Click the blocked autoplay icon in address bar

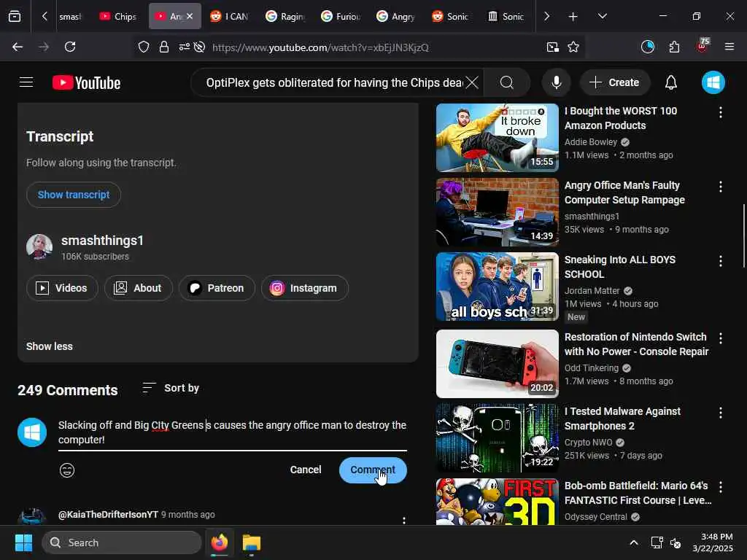pyautogui.click(x=200, y=47)
